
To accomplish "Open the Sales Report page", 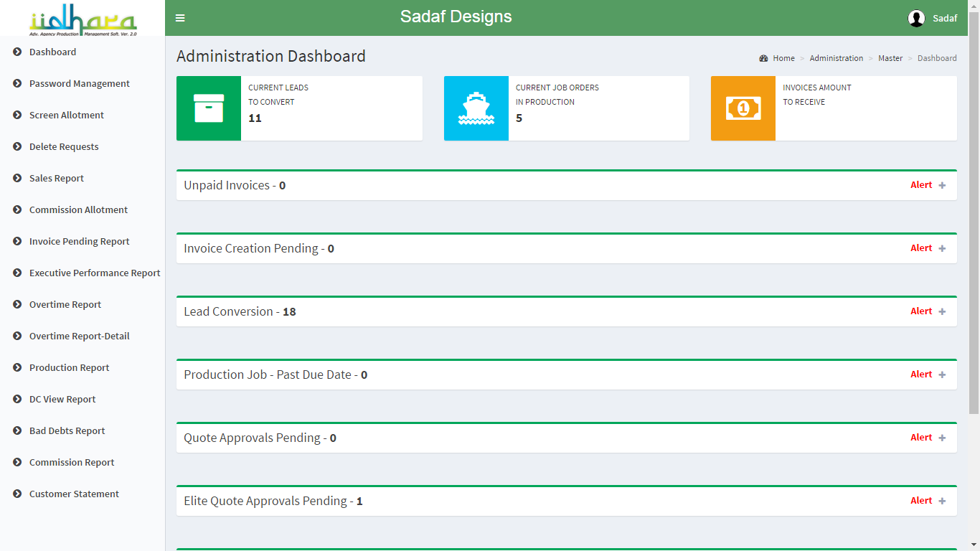I will 57,178.
